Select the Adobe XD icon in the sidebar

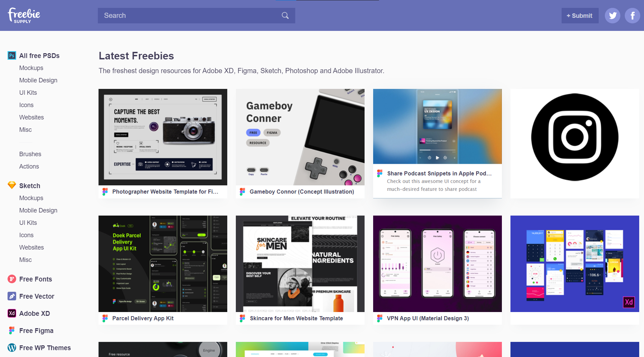tap(12, 313)
